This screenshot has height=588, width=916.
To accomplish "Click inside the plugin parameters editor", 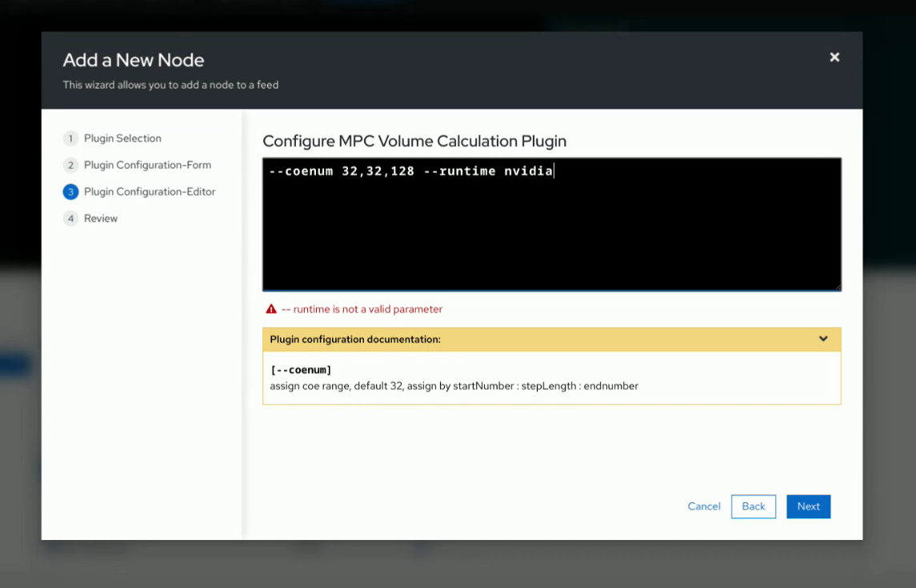I will point(551,224).
